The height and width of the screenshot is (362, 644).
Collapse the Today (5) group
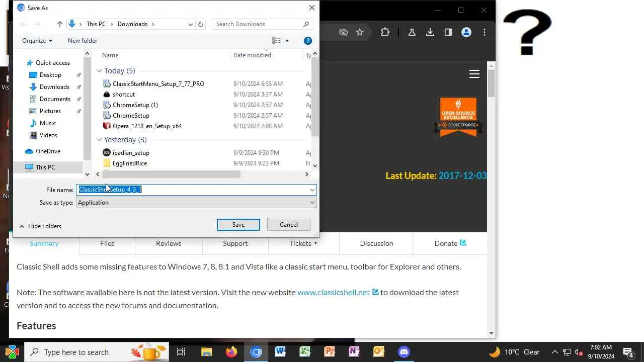(99, 71)
